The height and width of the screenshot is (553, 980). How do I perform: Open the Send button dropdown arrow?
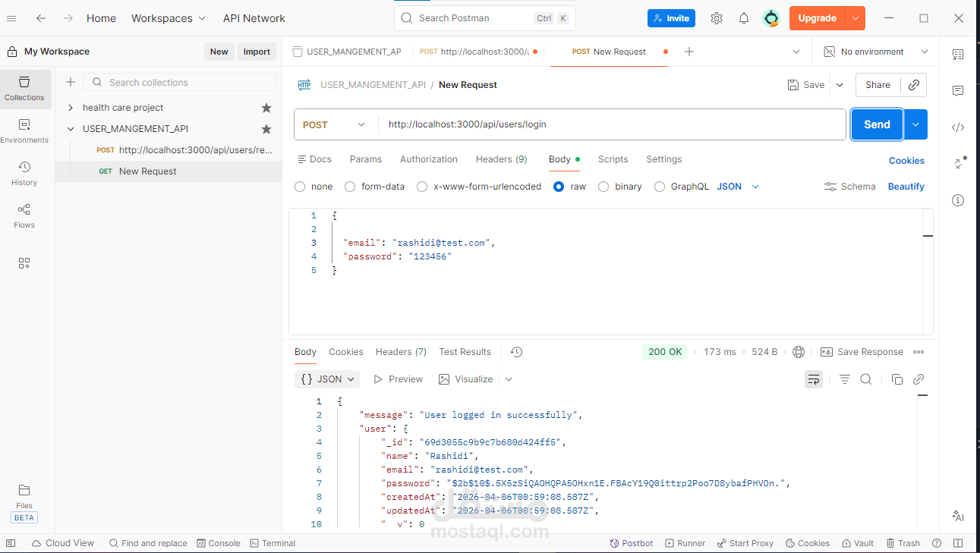click(916, 124)
